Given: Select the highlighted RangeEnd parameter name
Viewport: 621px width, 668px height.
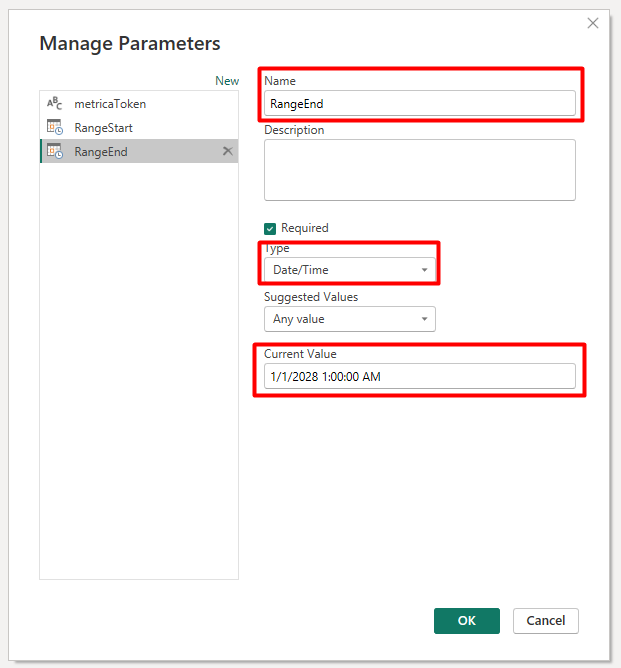Looking at the screenshot, I should (x=101, y=152).
